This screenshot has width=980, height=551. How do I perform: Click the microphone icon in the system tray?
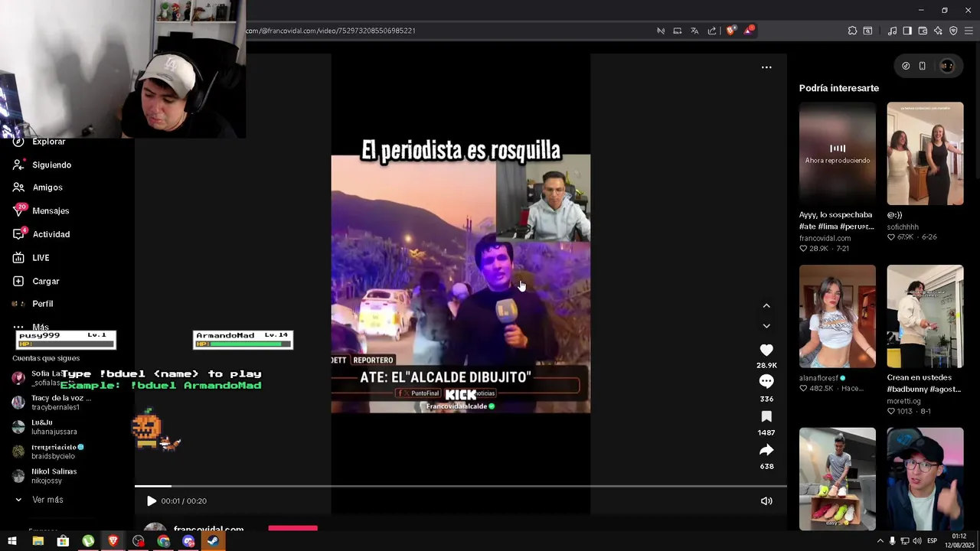[x=892, y=541]
